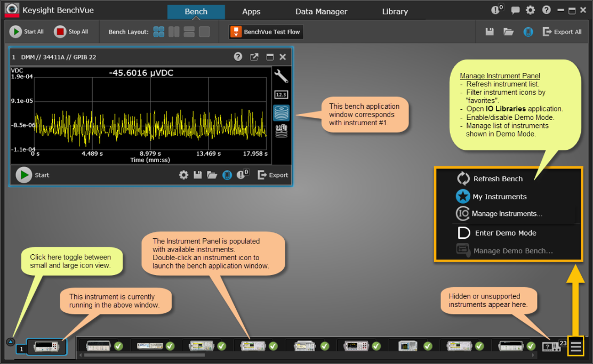
Task: Click the -45.6016 µVDC reading
Action: click(x=141, y=72)
